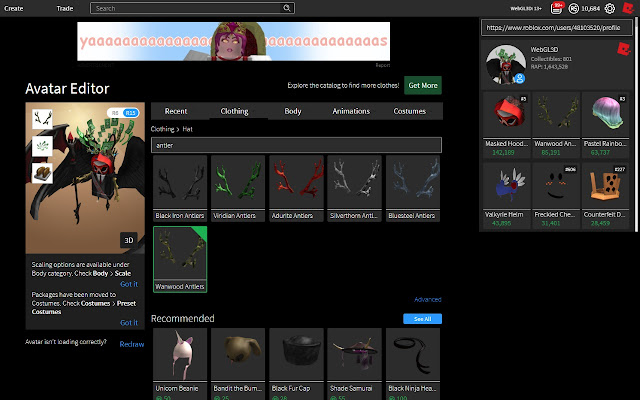Open the Animations tab
The height and width of the screenshot is (400, 640).
tap(351, 111)
